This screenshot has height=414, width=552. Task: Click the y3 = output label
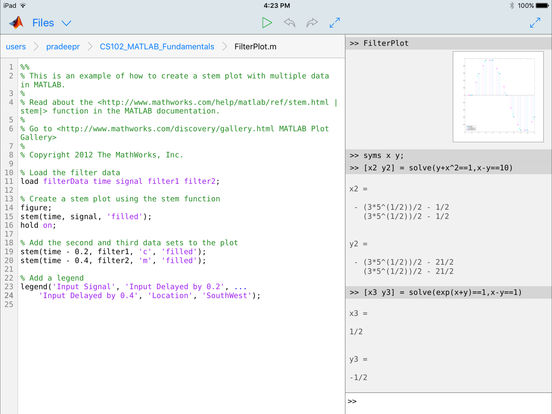(x=358, y=359)
